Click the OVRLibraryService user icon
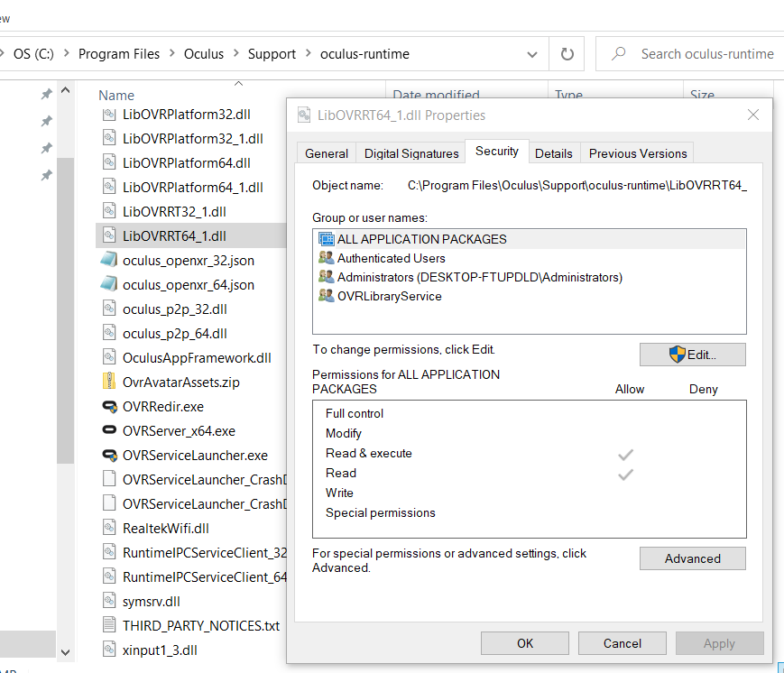Screen dimensions: 784x673 (x=327, y=296)
